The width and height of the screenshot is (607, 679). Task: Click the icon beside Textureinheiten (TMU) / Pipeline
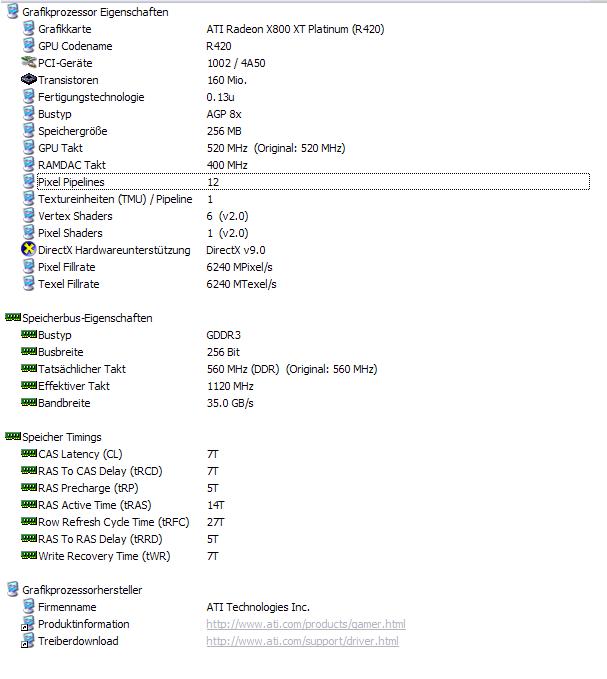pos(29,199)
